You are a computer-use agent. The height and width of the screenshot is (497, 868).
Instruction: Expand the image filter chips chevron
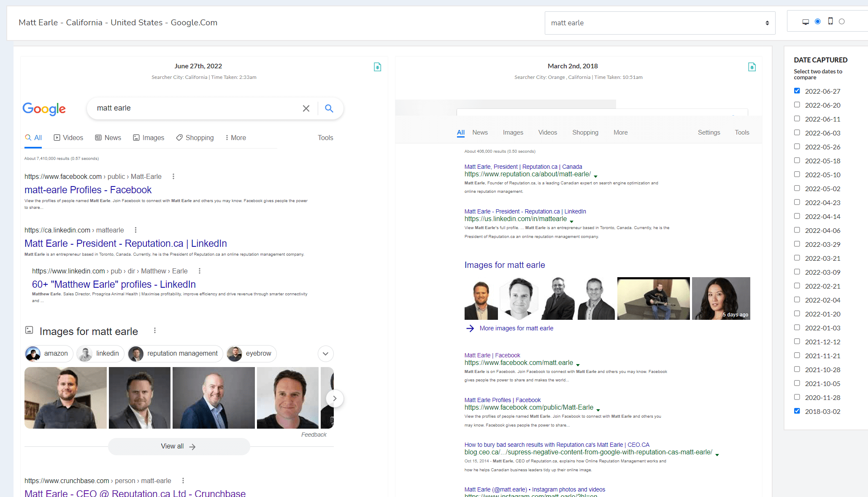tap(325, 354)
